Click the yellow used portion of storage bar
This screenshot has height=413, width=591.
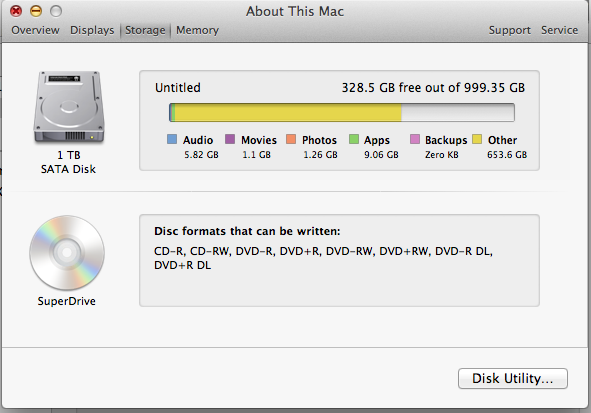tap(288, 113)
